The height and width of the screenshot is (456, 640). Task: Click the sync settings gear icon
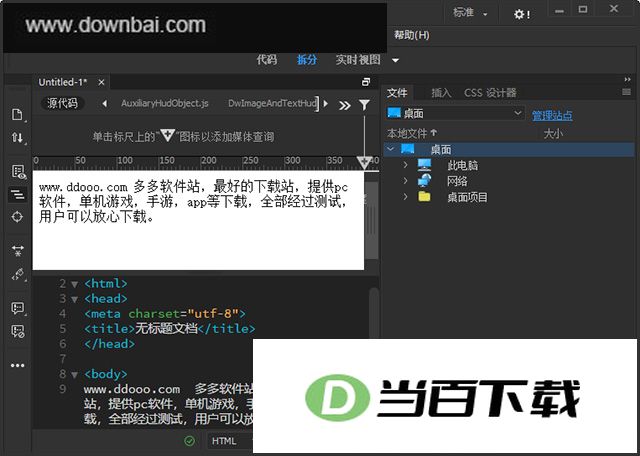click(x=521, y=15)
